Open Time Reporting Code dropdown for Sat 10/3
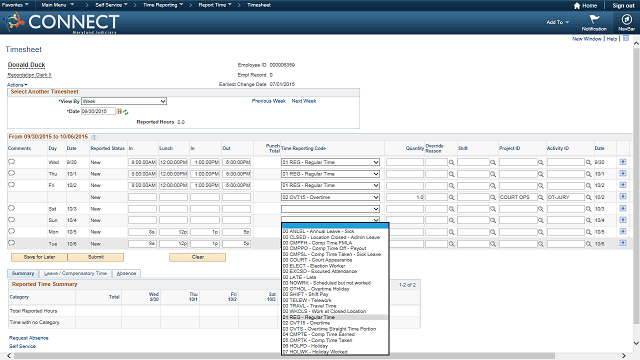The height and width of the screenshot is (360, 640). point(330,209)
